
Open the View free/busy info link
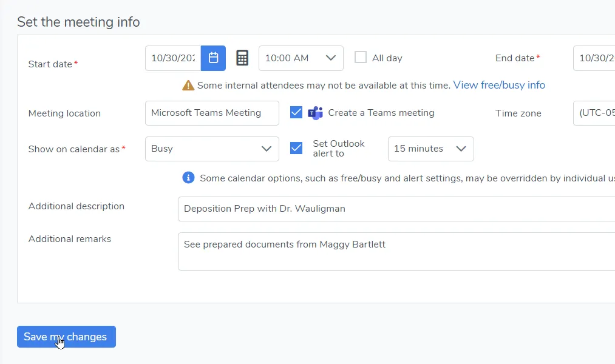pyautogui.click(x=499, y=85)
